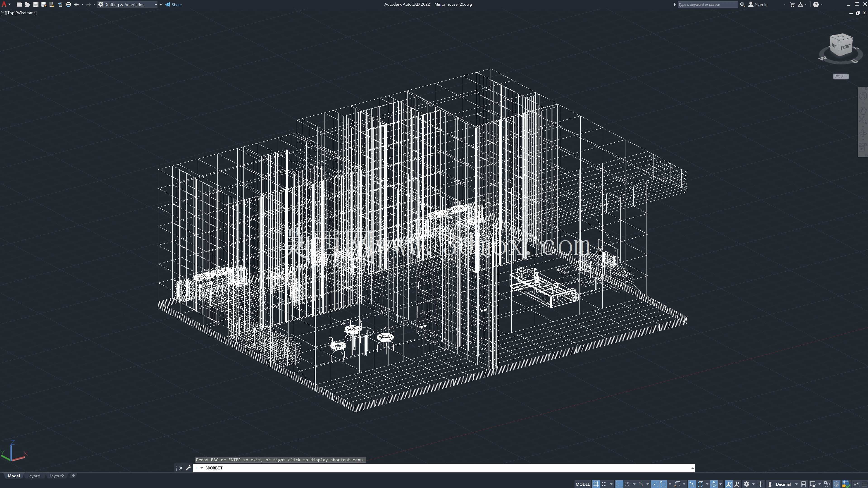Open the Polar Tracking angle dropdown
The height and width of the screenshot is (488, 868).
[634, 484]
